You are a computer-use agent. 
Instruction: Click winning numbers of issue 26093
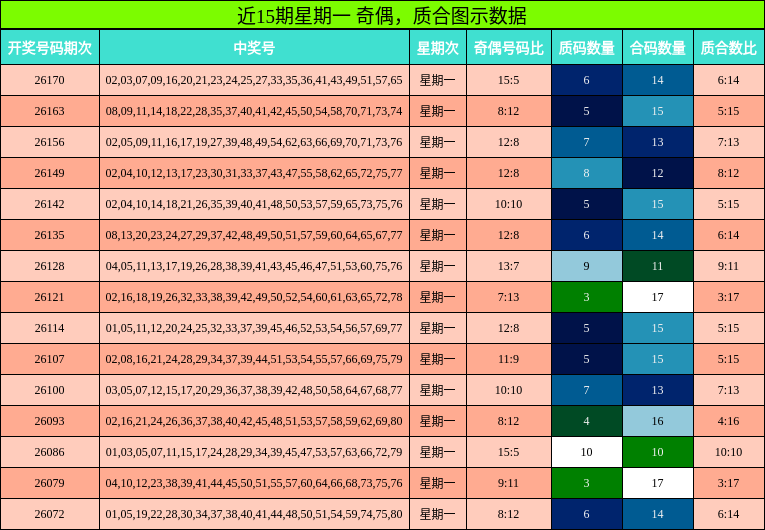254,421
